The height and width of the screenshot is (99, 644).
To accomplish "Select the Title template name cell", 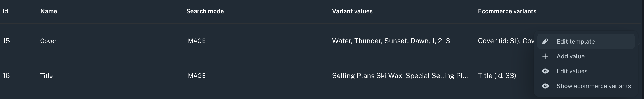I will tap(47, 76).
